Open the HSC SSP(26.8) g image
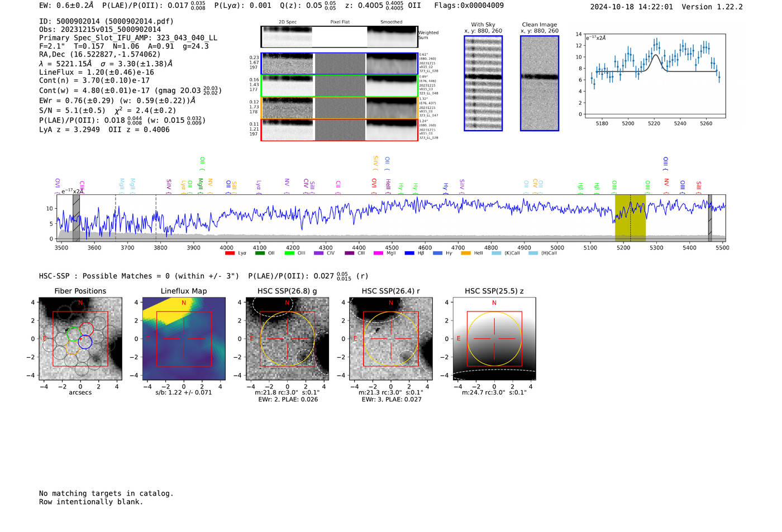The height and width of the screenshot is (532, 782). 288,339
